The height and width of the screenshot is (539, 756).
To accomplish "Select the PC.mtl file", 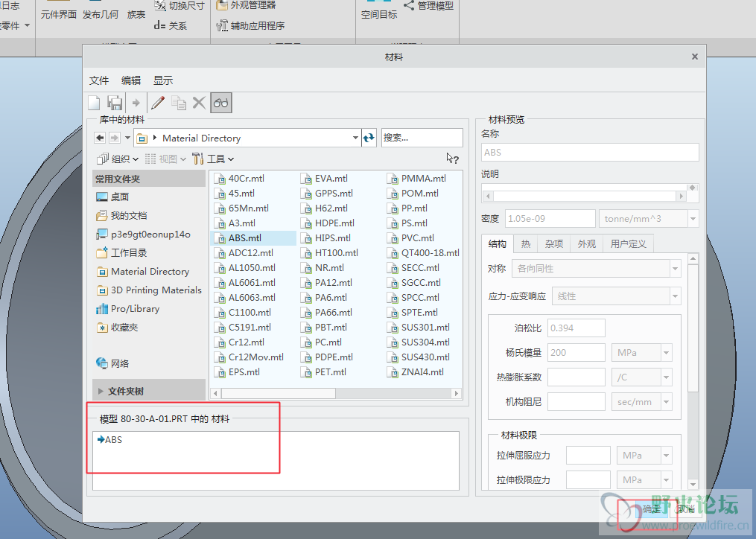I will (322, 342).
